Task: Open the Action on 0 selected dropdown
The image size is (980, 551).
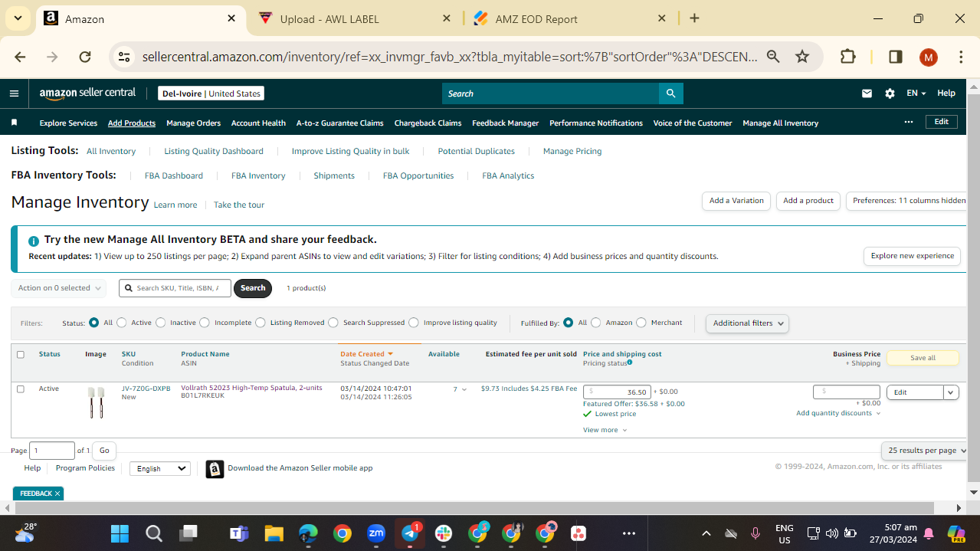Action: (x=59, y=288)
